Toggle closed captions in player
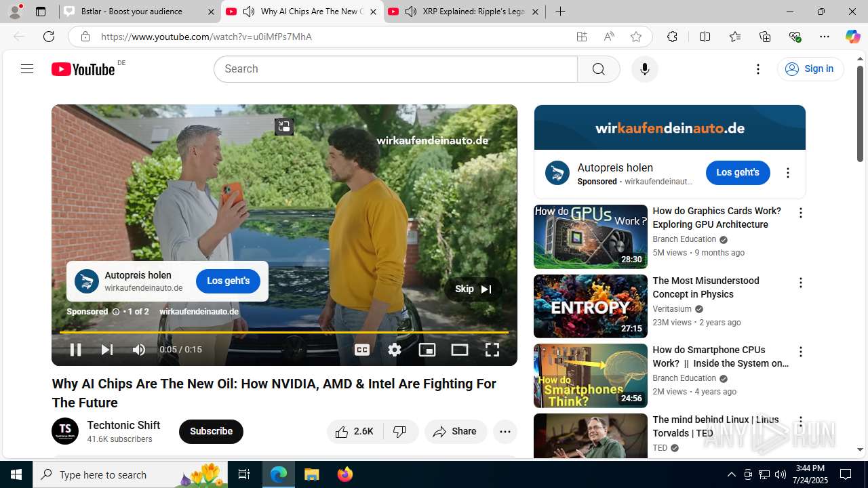Screen dimensions: 868x488 [362, 350]
